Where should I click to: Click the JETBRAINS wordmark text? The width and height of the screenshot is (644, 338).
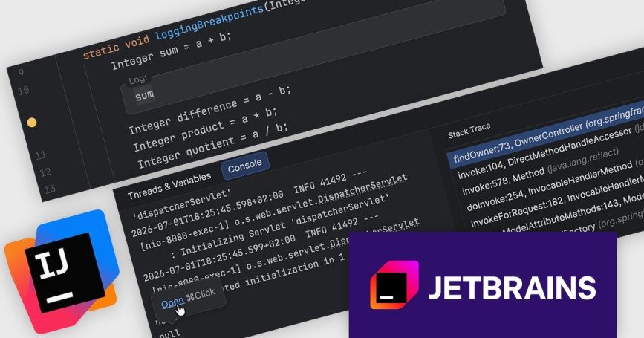(513, 287)
